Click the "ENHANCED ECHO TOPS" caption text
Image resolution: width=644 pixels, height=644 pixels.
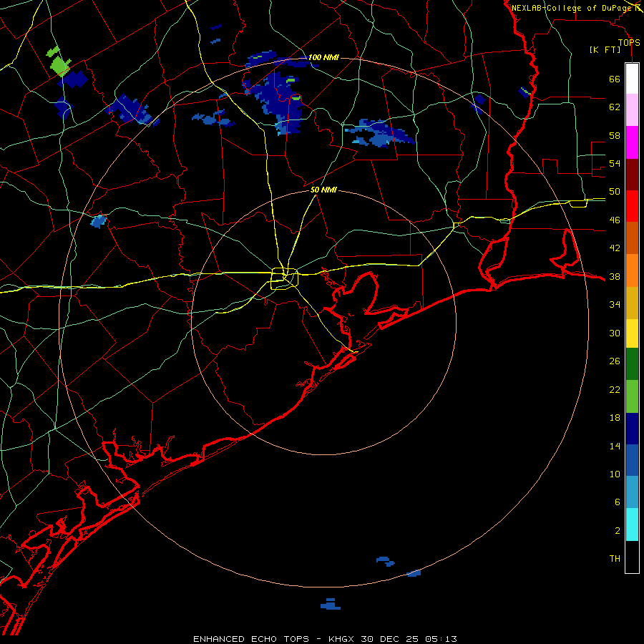click(x=251, y=639)
